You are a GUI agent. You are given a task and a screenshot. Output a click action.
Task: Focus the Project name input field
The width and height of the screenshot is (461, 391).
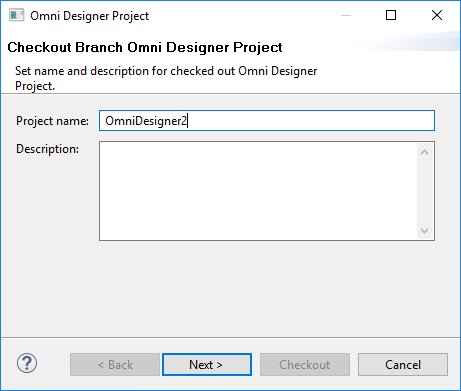pyautogui.click(x=267, y=121)
